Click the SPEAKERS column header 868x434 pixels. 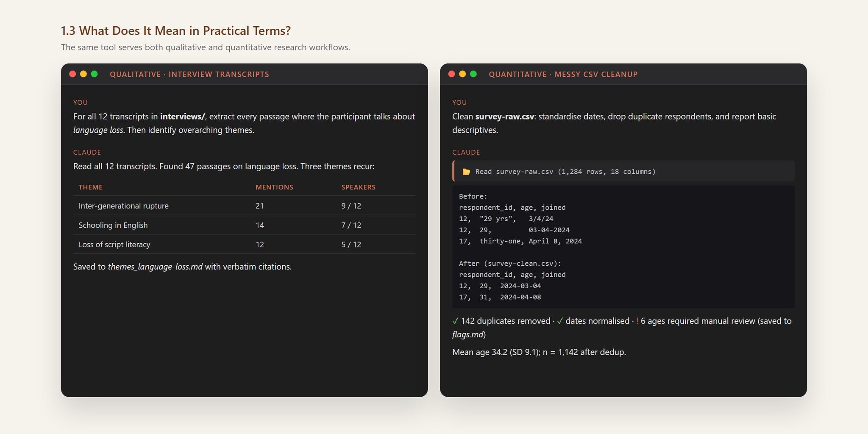[x=359, y=187]
